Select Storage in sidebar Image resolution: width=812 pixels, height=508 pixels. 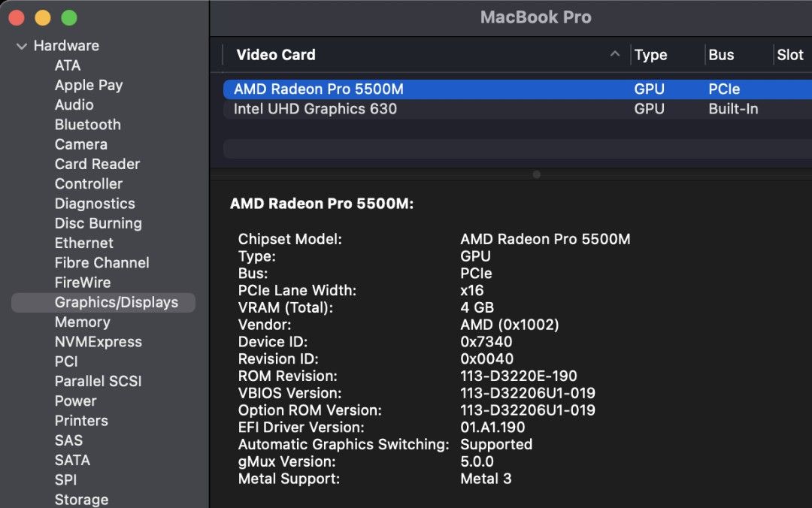[82, 499]
